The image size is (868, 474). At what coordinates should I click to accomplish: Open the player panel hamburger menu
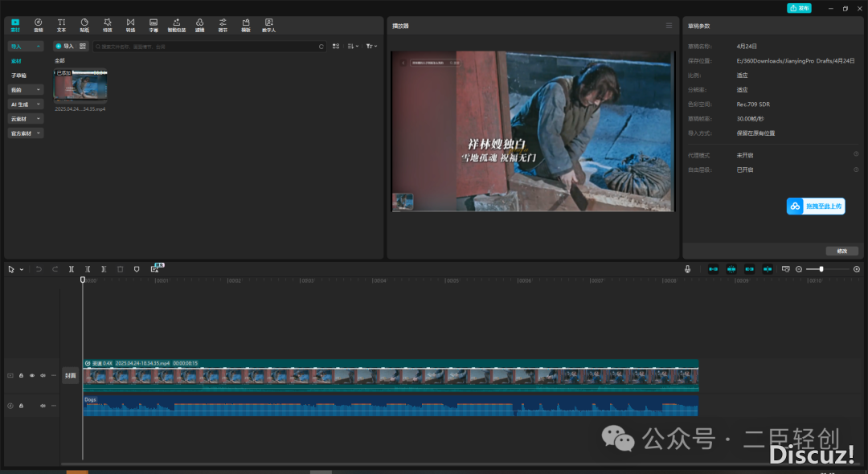669,26
